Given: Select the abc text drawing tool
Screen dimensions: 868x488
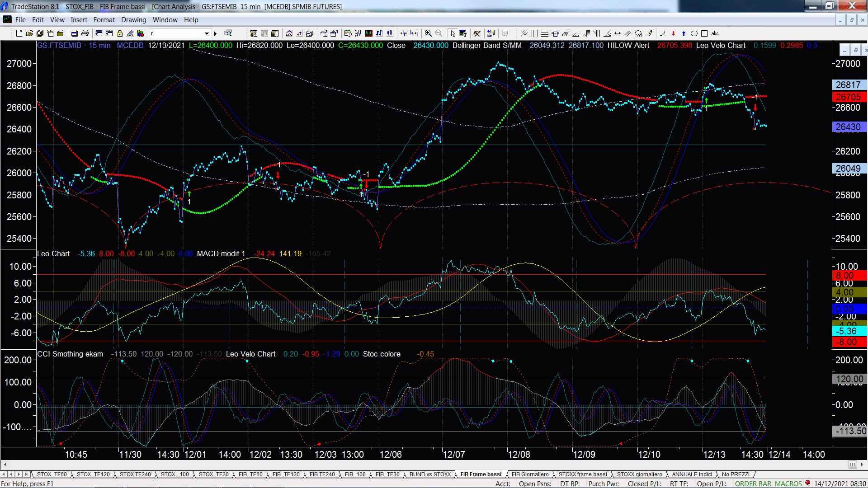Looking at the screenshot, I should point(715,33).
